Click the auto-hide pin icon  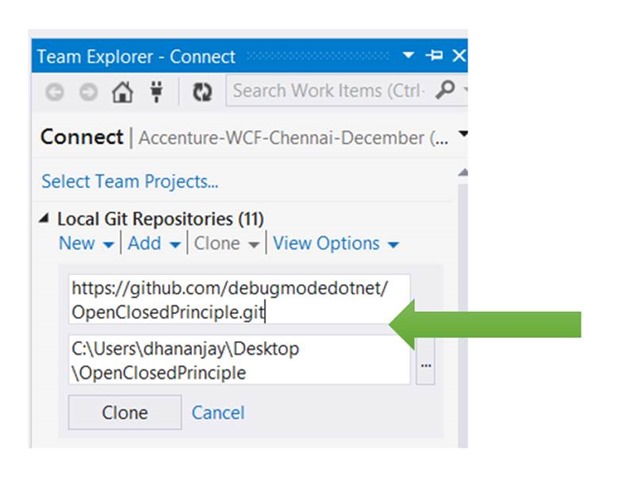tap(434, 56)
